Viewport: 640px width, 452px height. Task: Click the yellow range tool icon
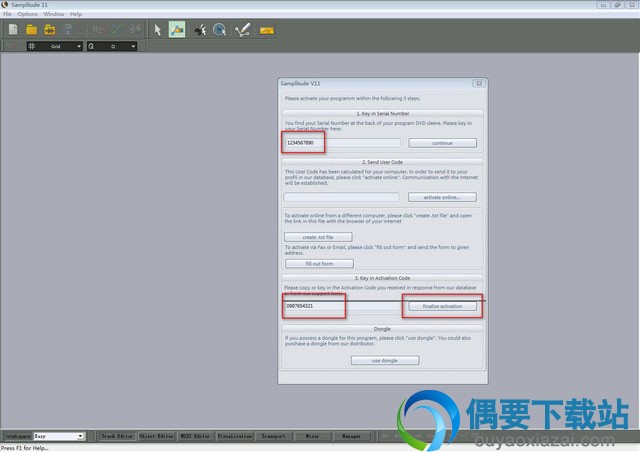coord(267,31)
